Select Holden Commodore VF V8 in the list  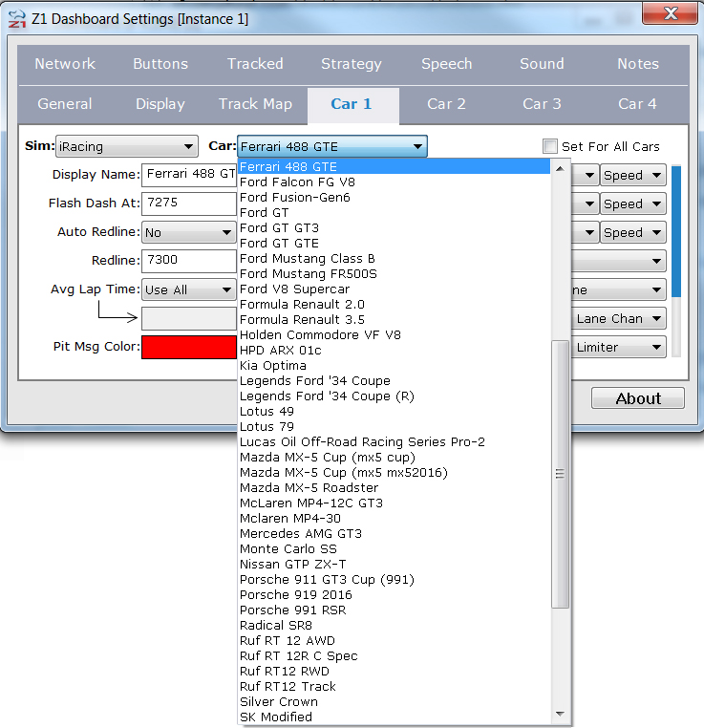(x=394, y=335)
